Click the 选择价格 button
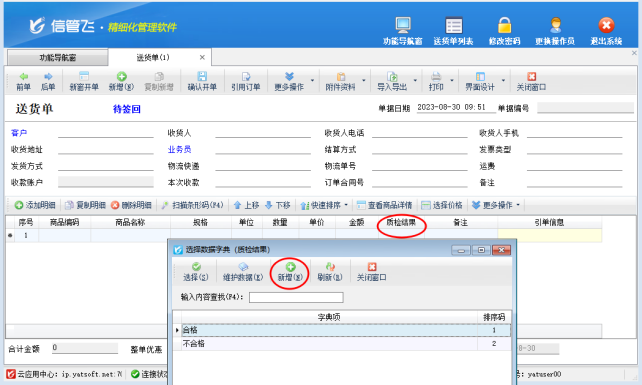Viewport: 642px width, 385px height. coord(442,205)
